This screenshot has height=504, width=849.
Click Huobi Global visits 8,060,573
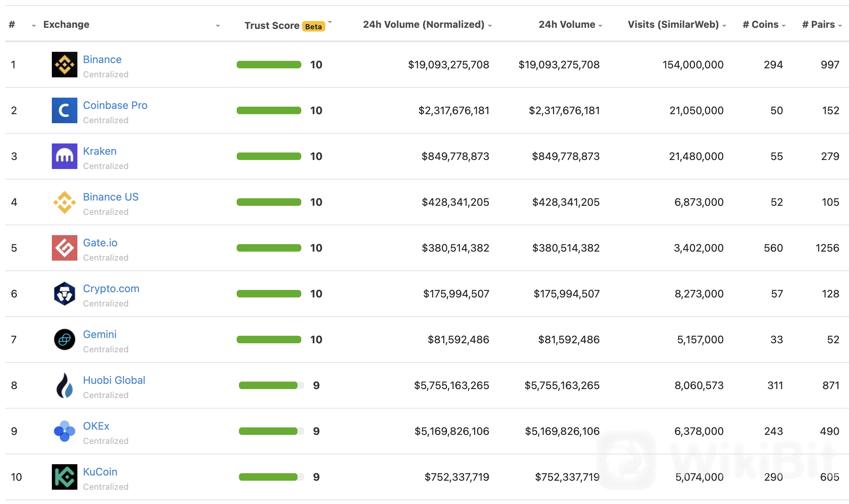(x=699, y=385)
